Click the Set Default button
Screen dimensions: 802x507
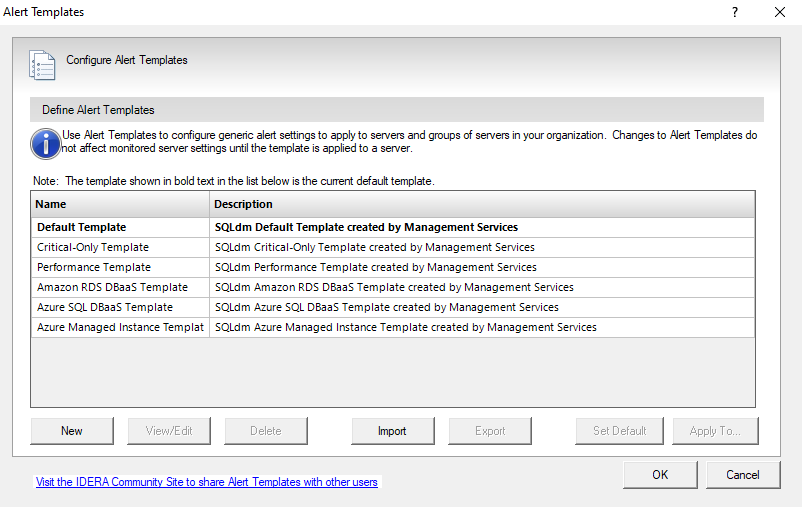[x=619, y=431]
